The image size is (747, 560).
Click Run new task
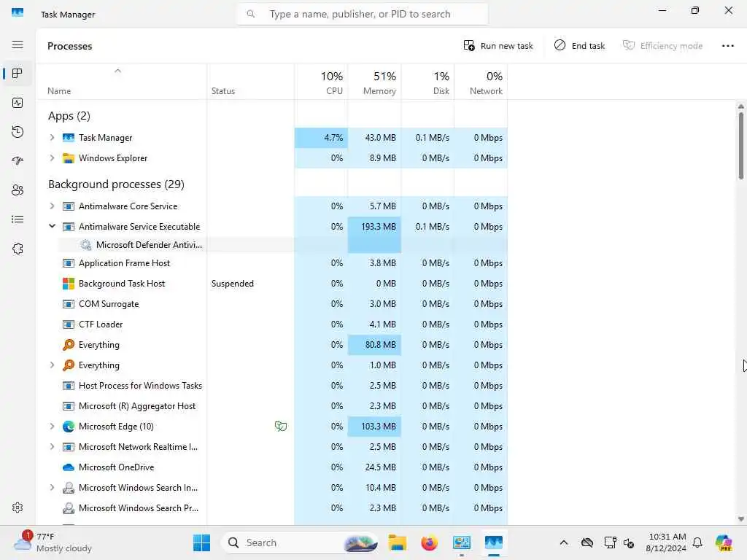click(498, 46)
